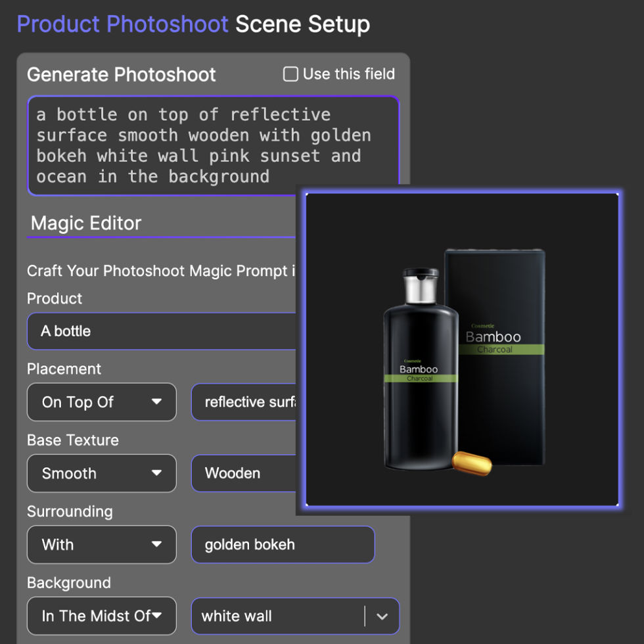Click the chevron icon on the Placement dropdown
Screen dimensions: 644x644
158,402
